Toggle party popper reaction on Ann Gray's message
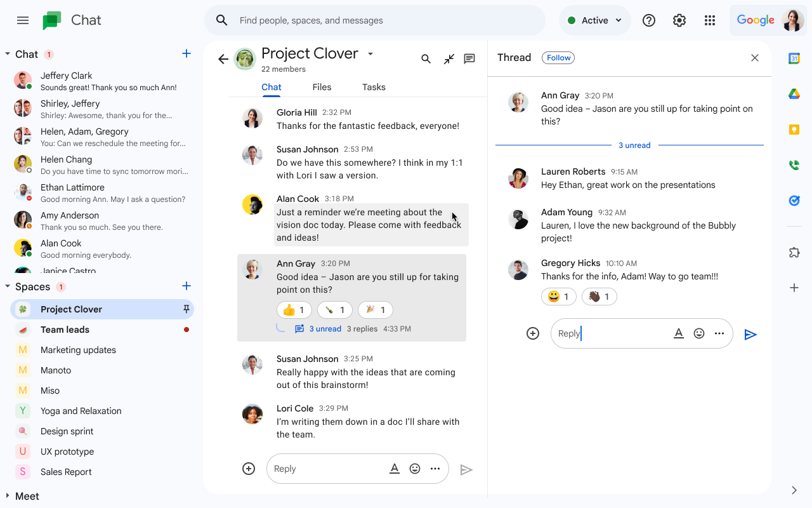The height and width of the screenshot is (508, 812). tap(376, 310)
